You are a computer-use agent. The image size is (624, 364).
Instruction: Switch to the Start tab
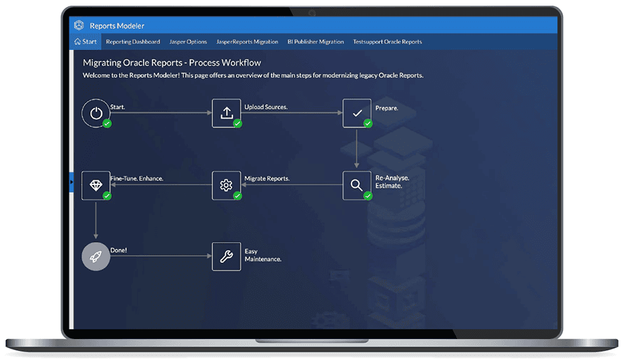[x=85, y=42]
